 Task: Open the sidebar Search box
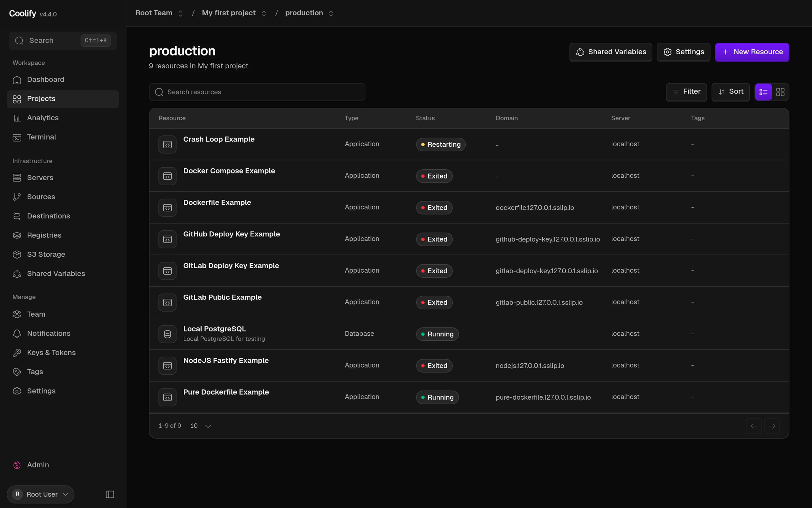click(x=63, y=41)
